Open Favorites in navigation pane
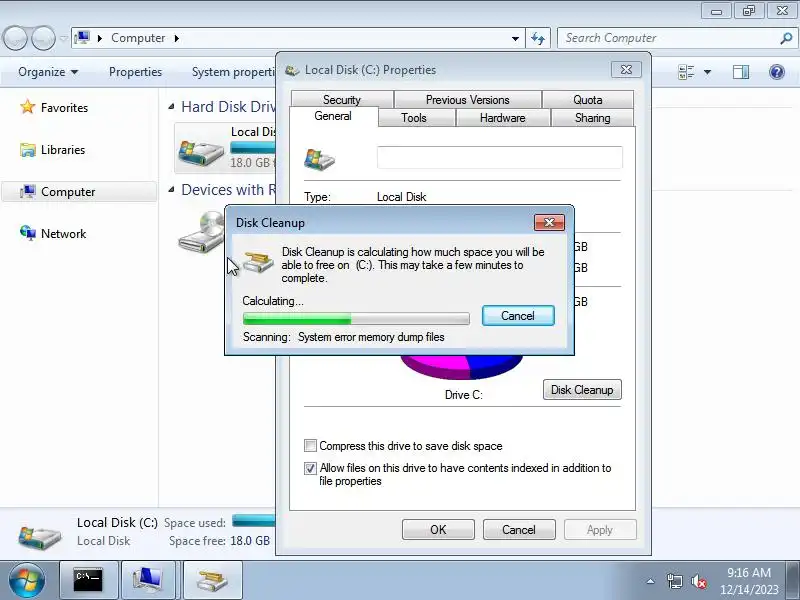 64,108
